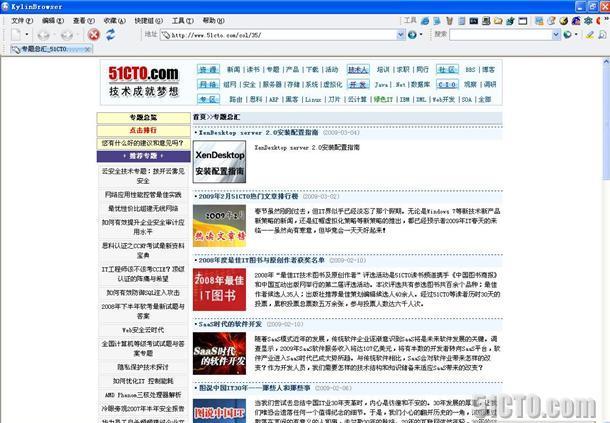The height and width of the screenshot is (423, 610).
Task: Open the 文件(F) menu
Action: point(22,21)
